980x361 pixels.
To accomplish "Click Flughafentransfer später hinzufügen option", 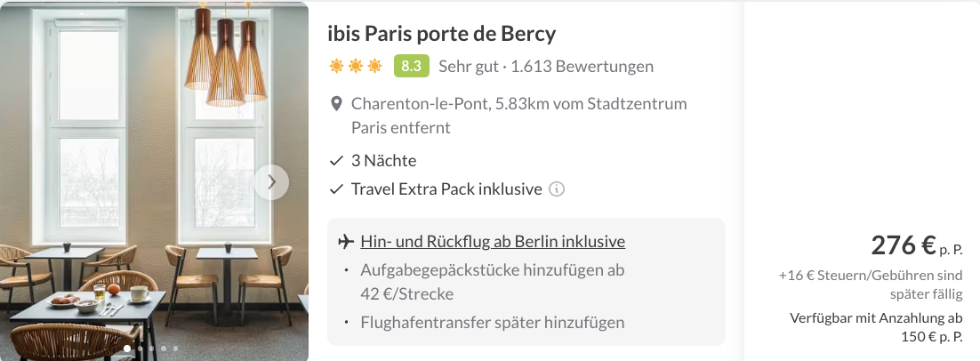I will tap(493, 323).
